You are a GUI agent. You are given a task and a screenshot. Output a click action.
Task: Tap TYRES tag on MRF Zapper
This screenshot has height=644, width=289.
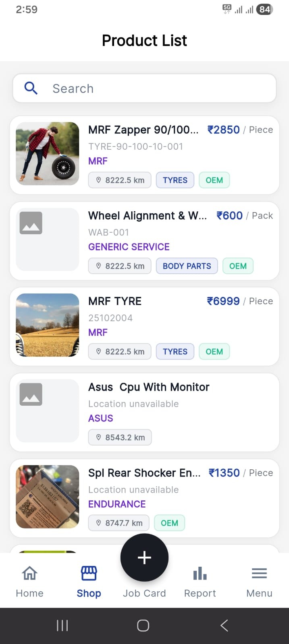point(175,180)
